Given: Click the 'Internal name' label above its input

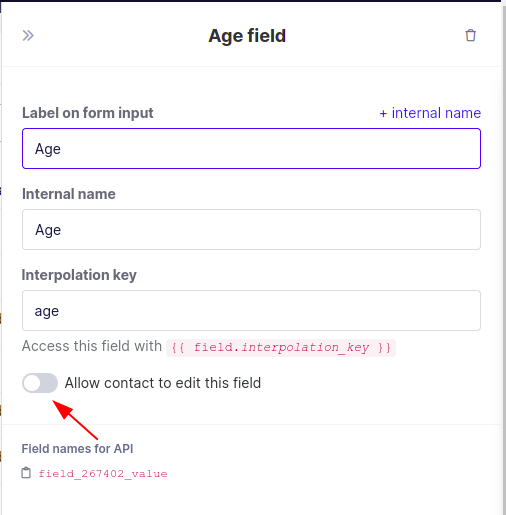Looking at the screenshot, I should pyautogui.click(x=69, y=194).
